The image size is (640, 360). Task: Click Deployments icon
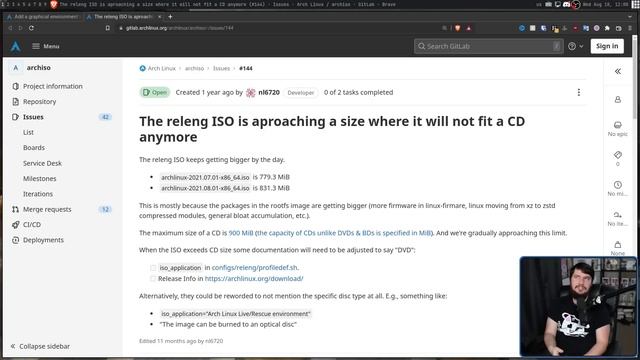[16, 240]
